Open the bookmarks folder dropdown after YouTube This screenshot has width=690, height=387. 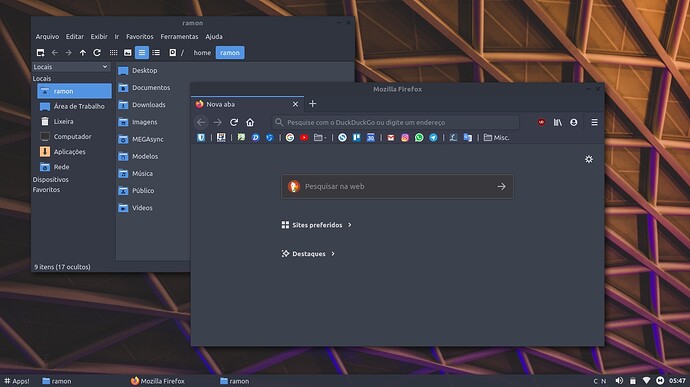point(320,138)
